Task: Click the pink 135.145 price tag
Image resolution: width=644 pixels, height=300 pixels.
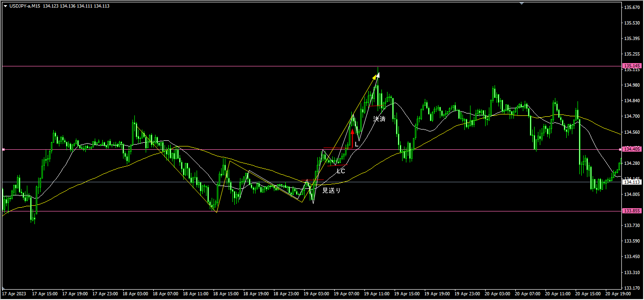Action: tap(632, 66)
